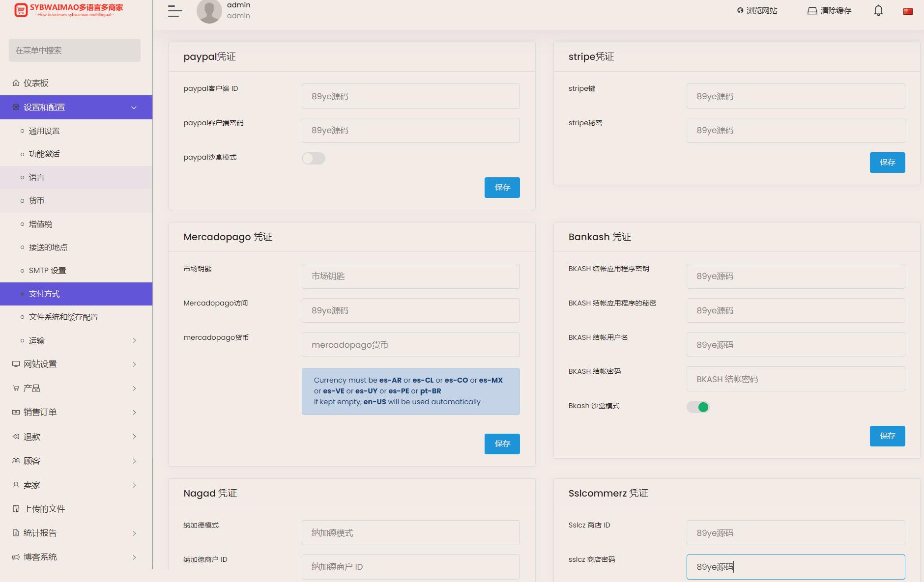924x582 pixels.
Task: Save the stripe credentials
Action: click(x=887, y=163)
